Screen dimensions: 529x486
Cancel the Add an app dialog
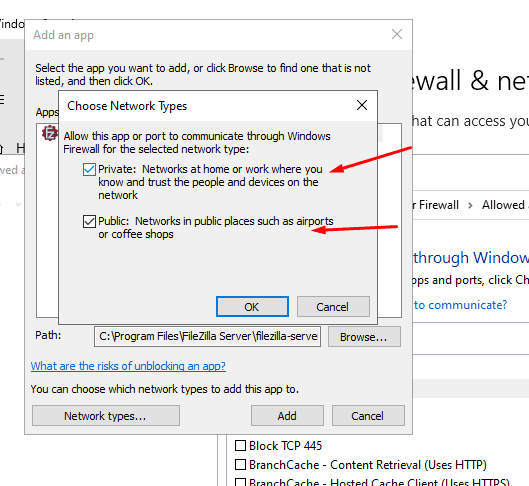(x=368, y=416)
